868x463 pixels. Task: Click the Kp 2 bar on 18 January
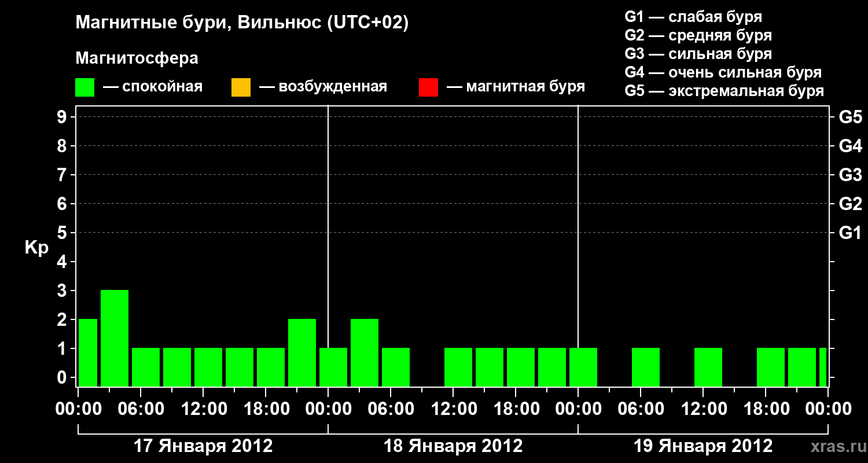[x=365, y=352]
